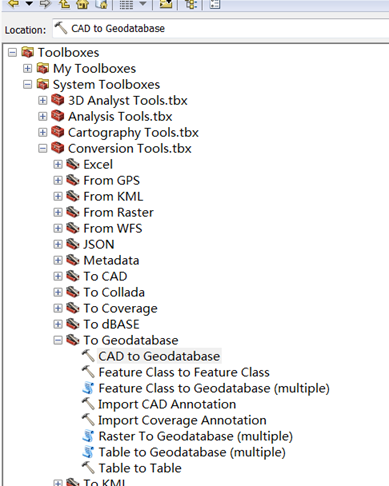Select the To CAD toolset

(105, 276)
